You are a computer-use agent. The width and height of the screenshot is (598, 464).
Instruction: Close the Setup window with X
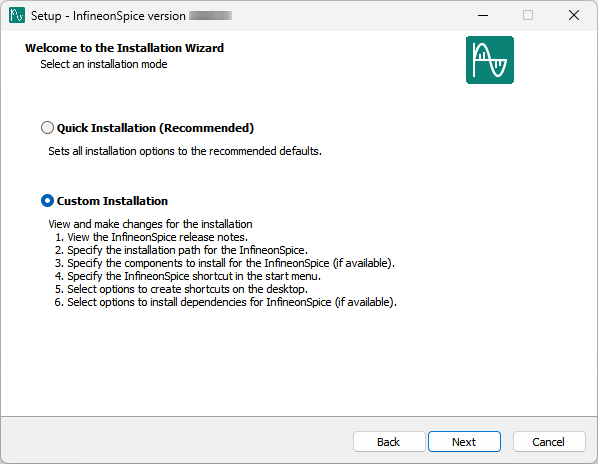pos(574,15)
